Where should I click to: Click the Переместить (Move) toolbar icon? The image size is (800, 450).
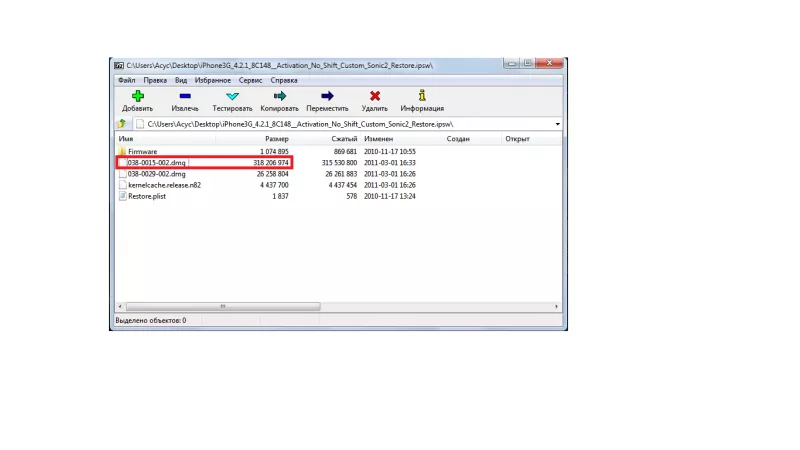click(327, 96)
